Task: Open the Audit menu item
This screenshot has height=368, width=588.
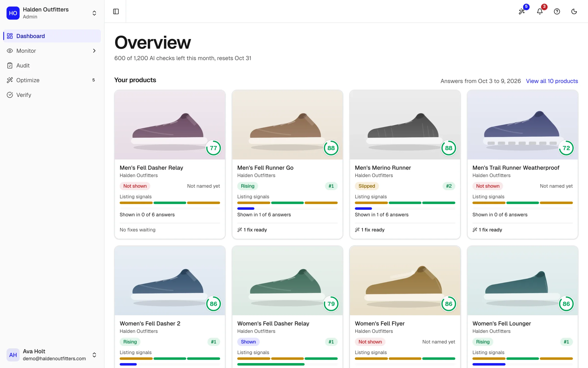Action: pos(52,65)
